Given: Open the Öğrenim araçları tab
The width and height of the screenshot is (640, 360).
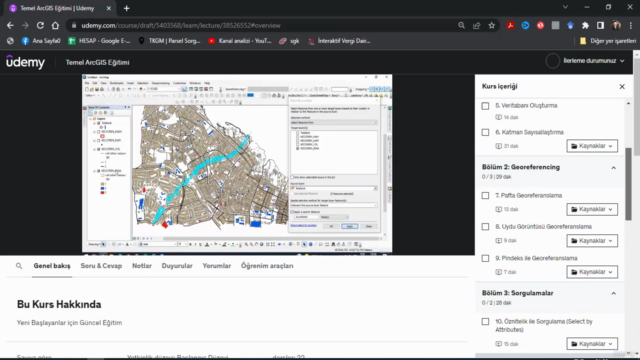Looking at the screenshot, I should click(267, 266).
